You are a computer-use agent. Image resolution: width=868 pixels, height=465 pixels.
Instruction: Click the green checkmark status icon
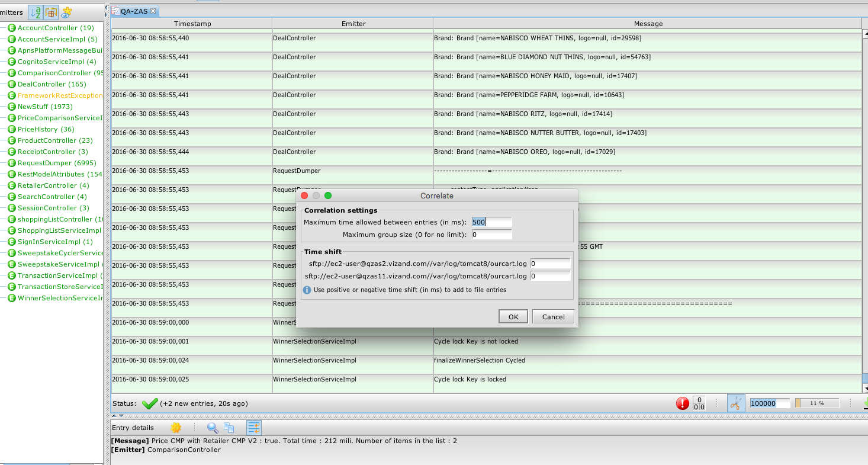[x=149, y=403]
